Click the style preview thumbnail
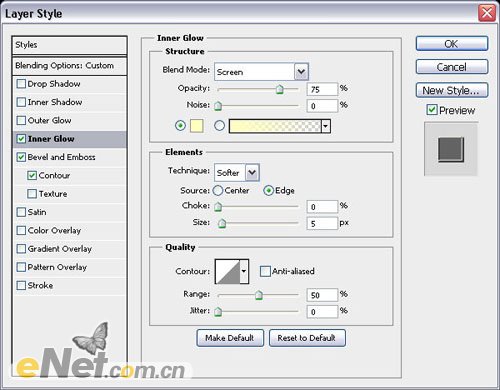 pyautogui.click(x=451, y=149)
